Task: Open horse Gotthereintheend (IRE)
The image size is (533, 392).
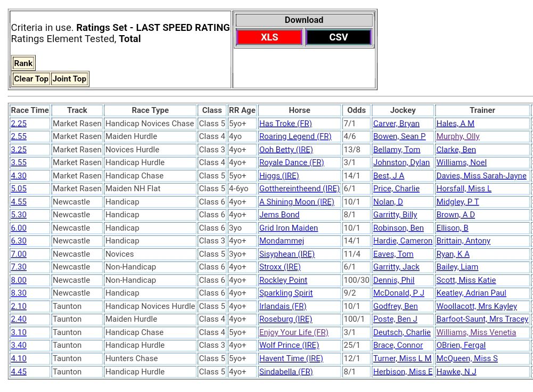Action: (299, 189)
